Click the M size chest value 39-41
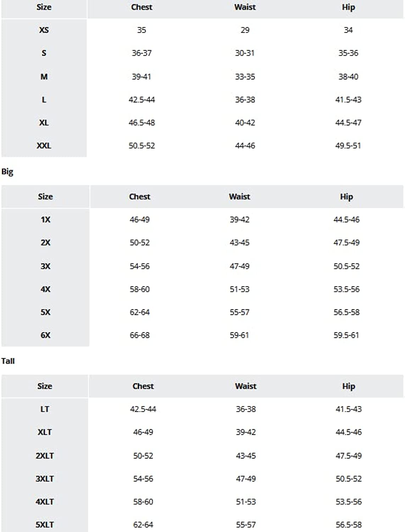 (142, 77)
